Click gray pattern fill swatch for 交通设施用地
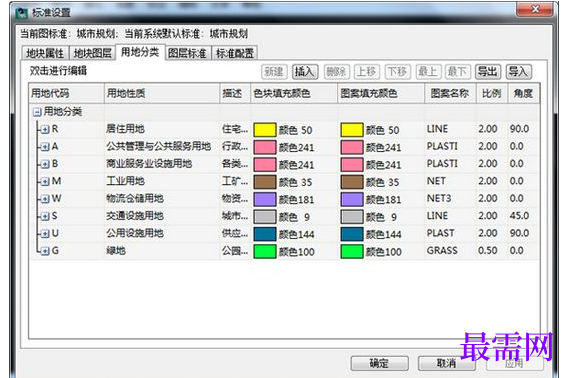The image size is (572, 378). coord(352,217)
